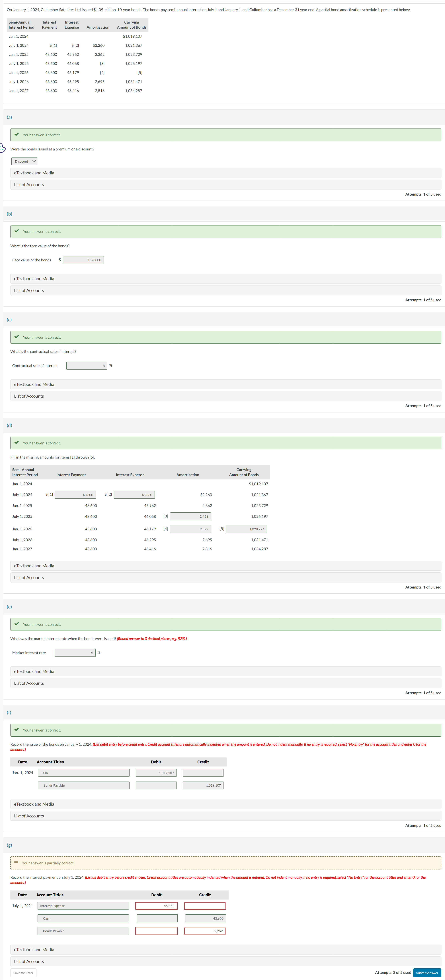
Task: Open the Discount premium-or-discount dropdown
Action: 24,161
